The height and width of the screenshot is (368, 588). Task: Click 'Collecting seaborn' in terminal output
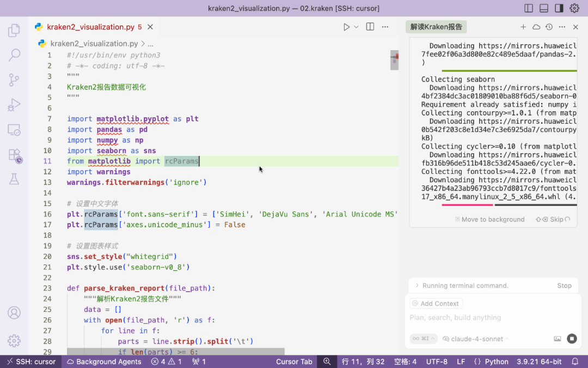pyautogui.click(x=458, y=79)
